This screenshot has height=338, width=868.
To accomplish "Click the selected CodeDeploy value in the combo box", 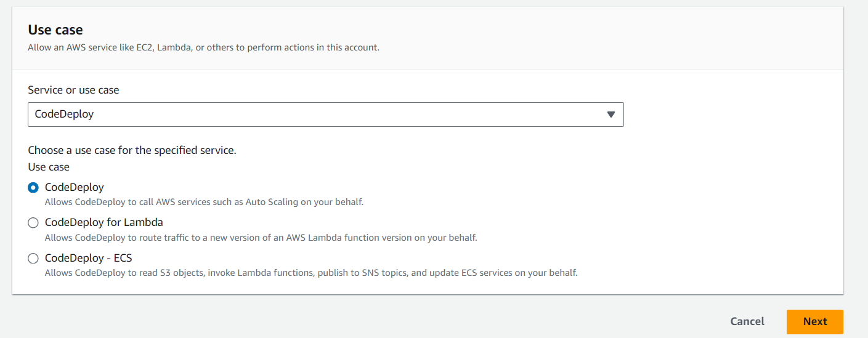I will 64,115.
